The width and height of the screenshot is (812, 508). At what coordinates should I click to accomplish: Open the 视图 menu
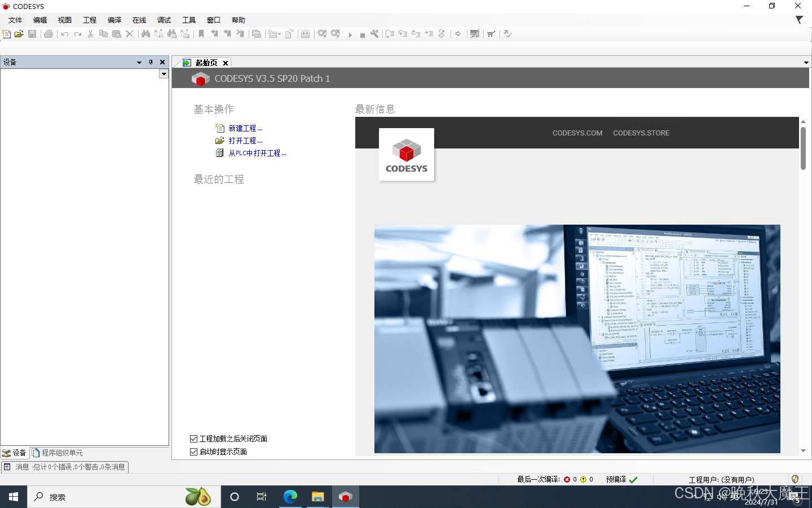65,20
